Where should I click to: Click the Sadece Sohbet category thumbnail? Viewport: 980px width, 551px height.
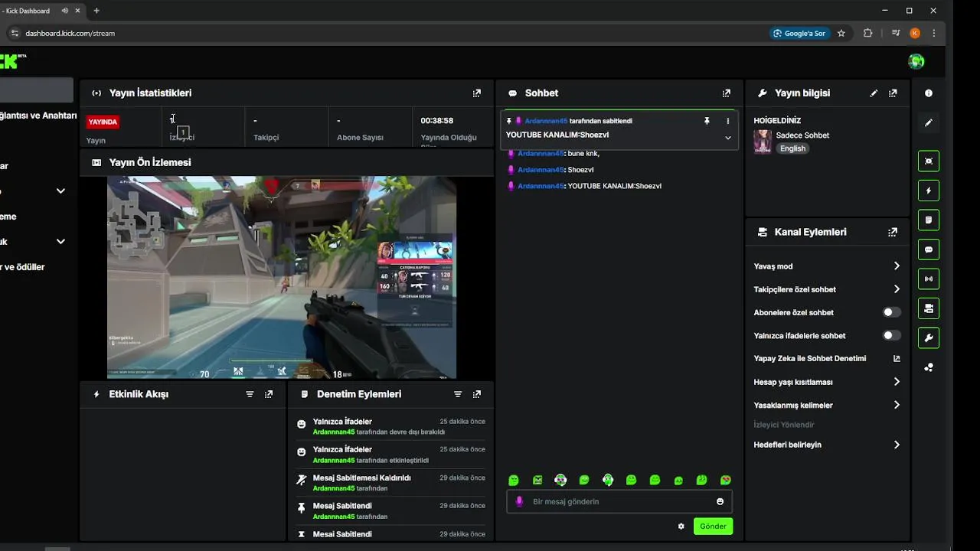pos(763,142)
